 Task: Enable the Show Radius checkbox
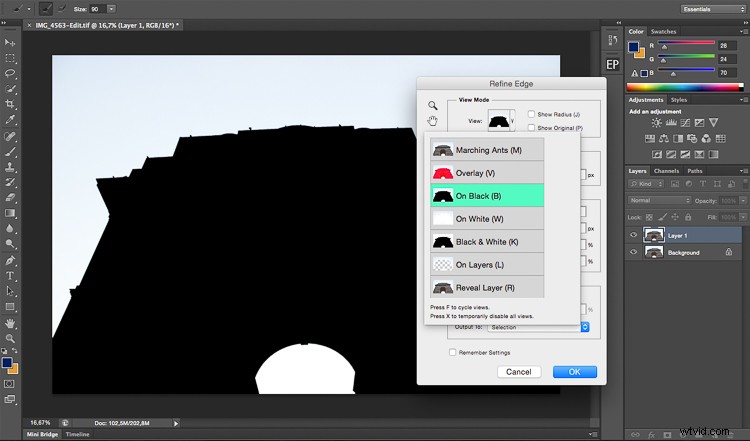pos(531,114)
